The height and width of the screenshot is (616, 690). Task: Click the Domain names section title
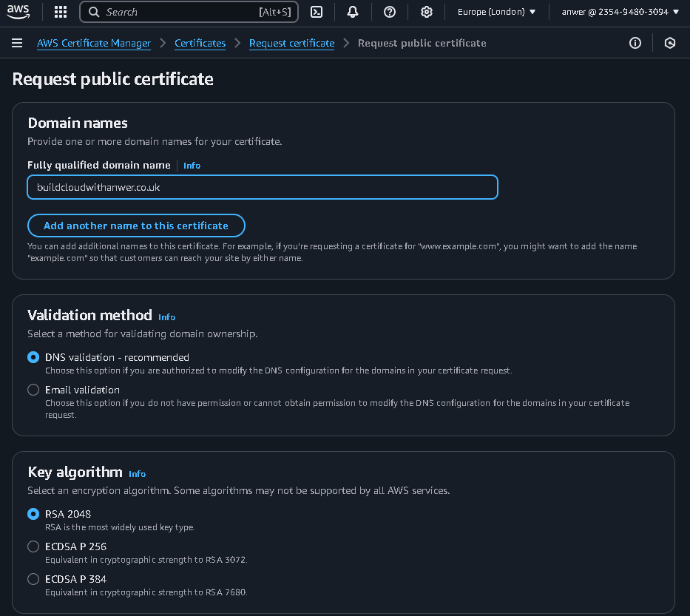click(x=78, y=123)
